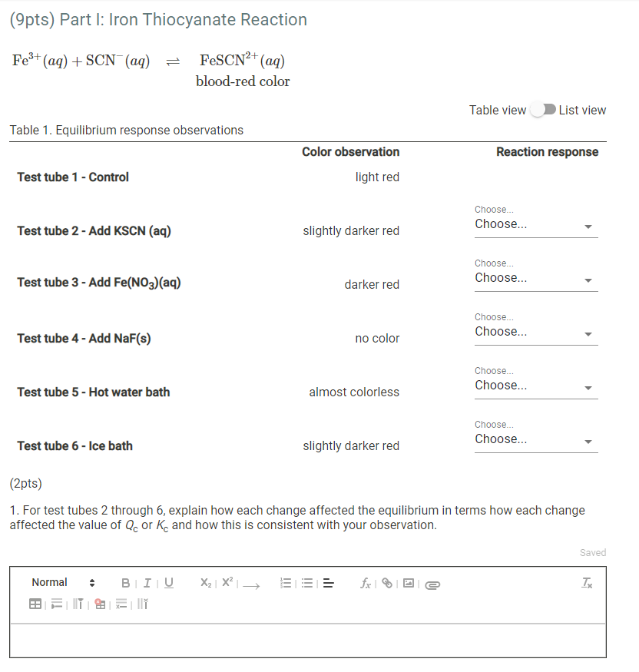Screen dimensions: 639x672
Task: Insert a formula with fx
Action: 365,583
